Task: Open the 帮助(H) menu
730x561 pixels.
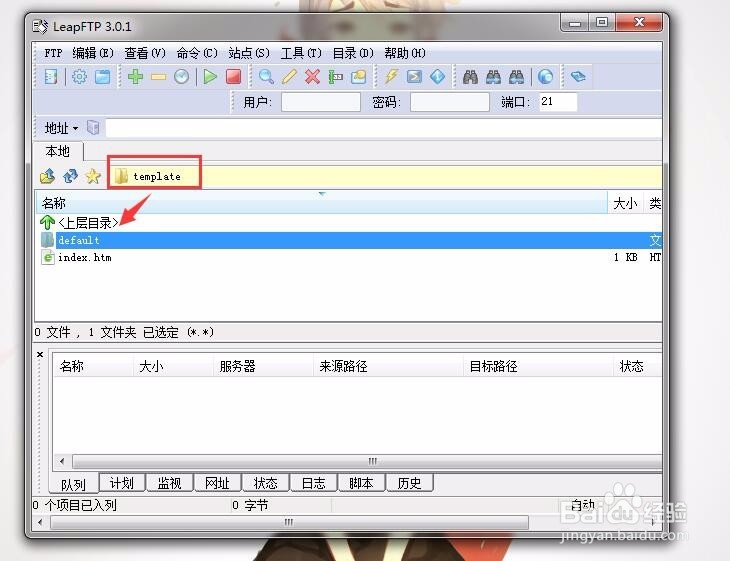Action: [405, 53]
